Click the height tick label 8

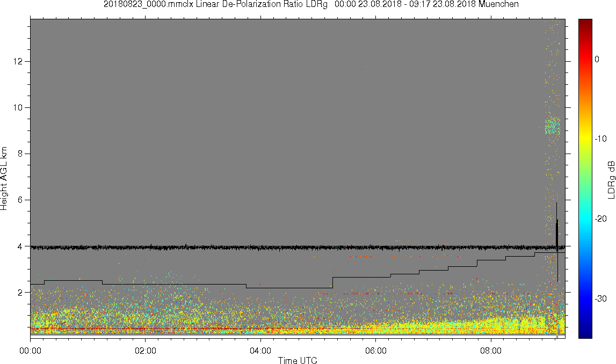[21, 154]
